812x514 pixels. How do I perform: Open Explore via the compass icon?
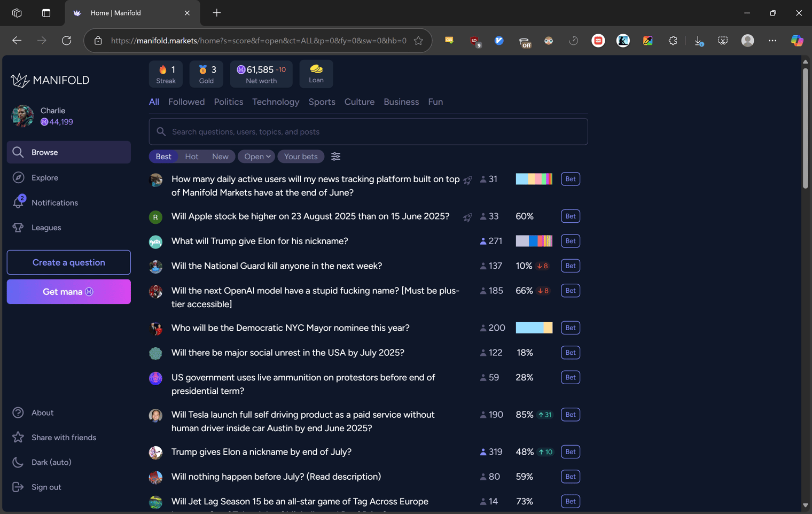coord(18,177)
